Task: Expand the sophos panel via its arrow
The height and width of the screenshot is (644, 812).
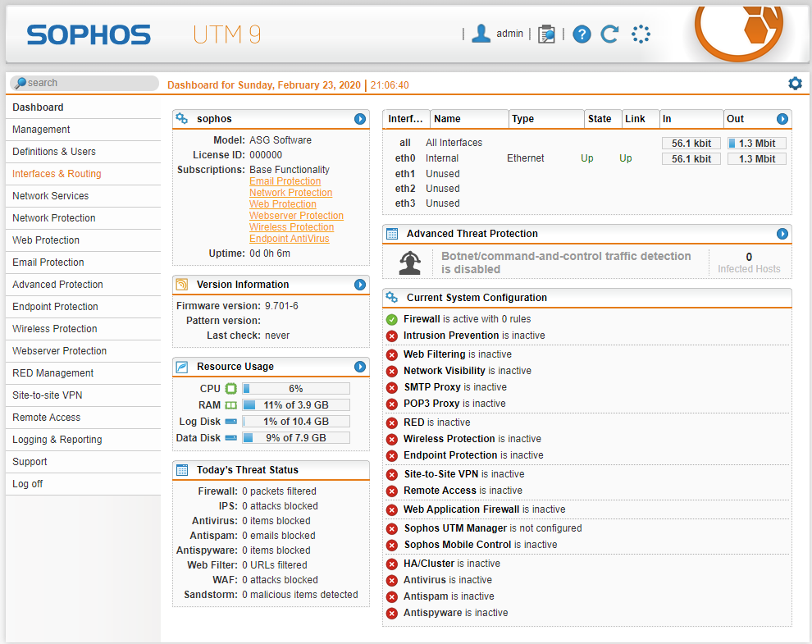Action: (x=360, y=118)
